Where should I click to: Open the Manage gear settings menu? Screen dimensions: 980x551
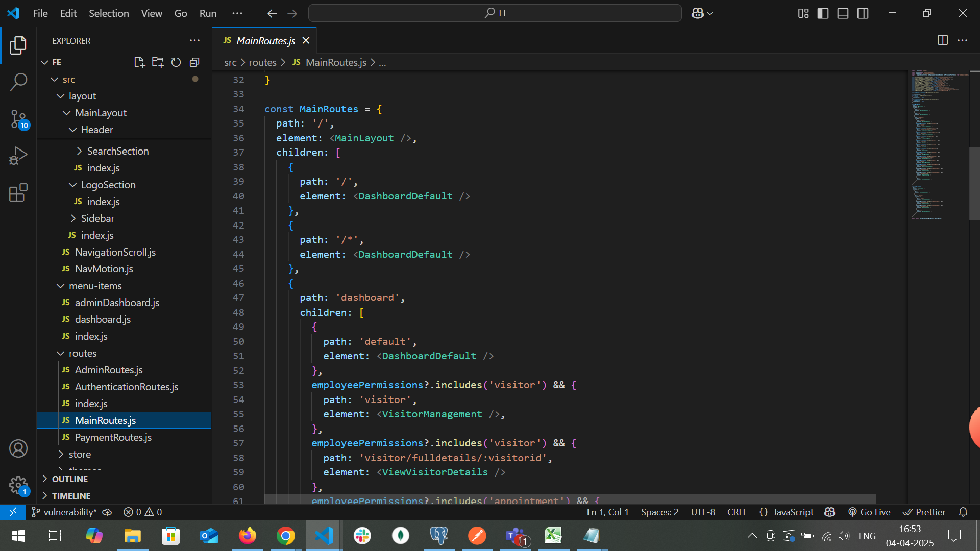(x=18, y=485)
